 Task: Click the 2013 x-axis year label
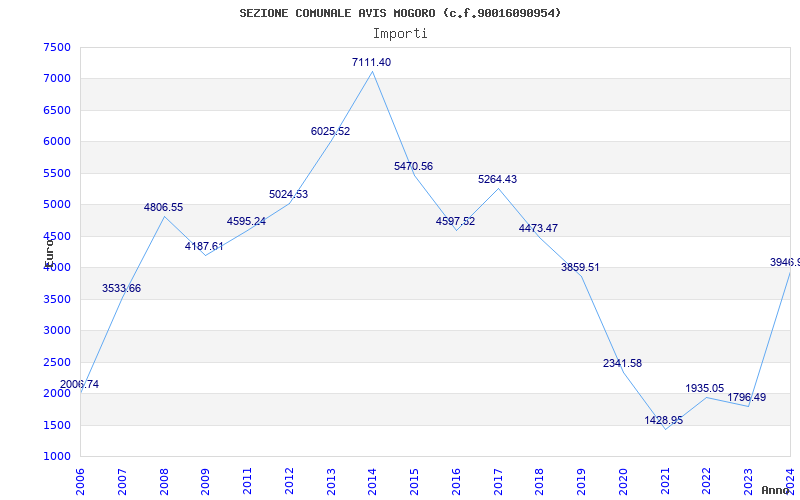[x=331, y=482]
